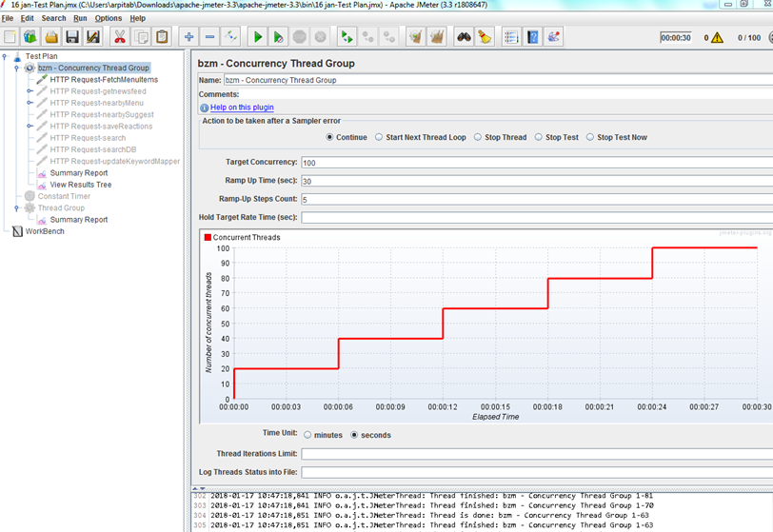Create a new test plan via toolbar icon
The height and width of the screenshot is (532, 773).
(10, 37)
